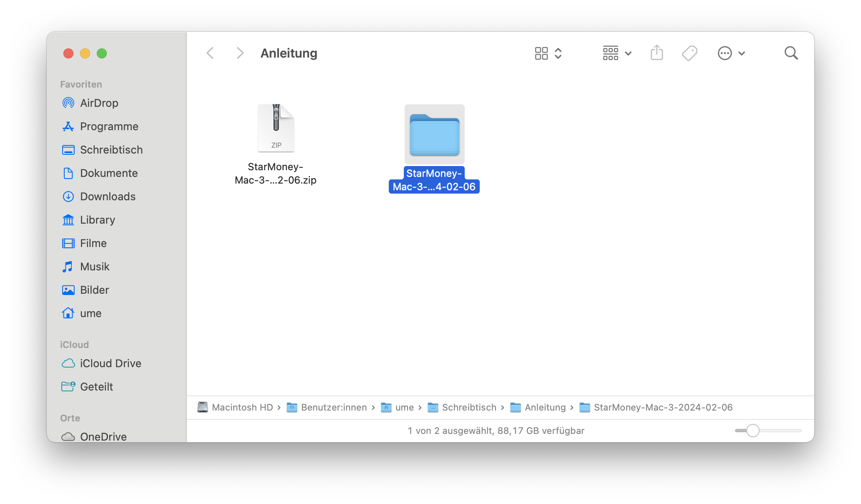Click the Share toolbar icon
The height and width of the screenshot is (504, 861).
[x=657, y=53]
